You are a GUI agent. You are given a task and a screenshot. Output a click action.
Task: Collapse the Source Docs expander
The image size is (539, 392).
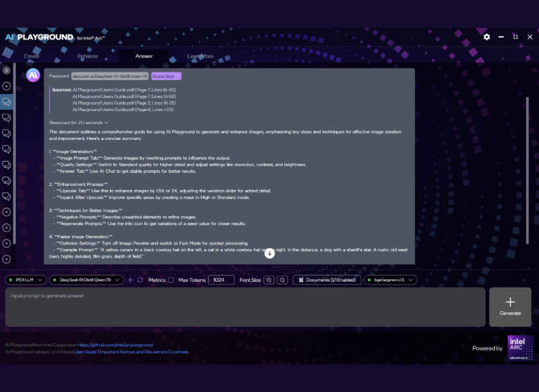coord(166,76)
